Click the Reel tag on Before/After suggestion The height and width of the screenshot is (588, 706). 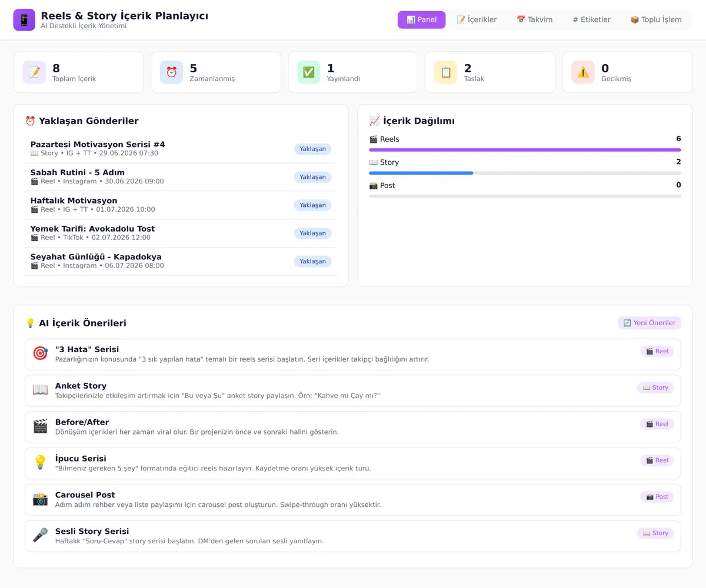(x=657, y=424)
